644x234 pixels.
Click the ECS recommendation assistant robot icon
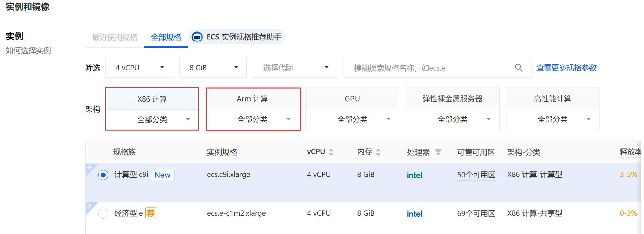click(197, 37)
